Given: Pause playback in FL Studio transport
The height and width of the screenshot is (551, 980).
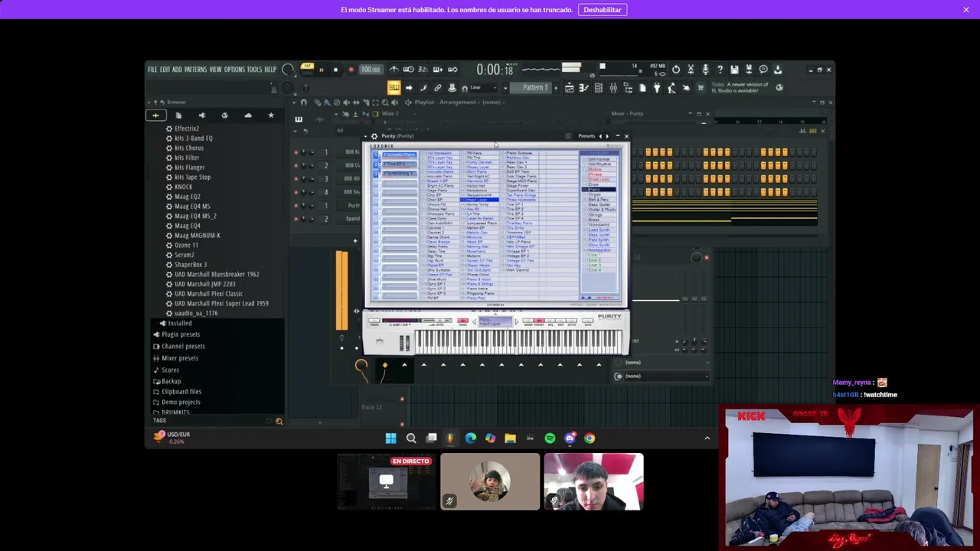Looking at the screenshot, I should pyautogui.click(x=322, y=70).
